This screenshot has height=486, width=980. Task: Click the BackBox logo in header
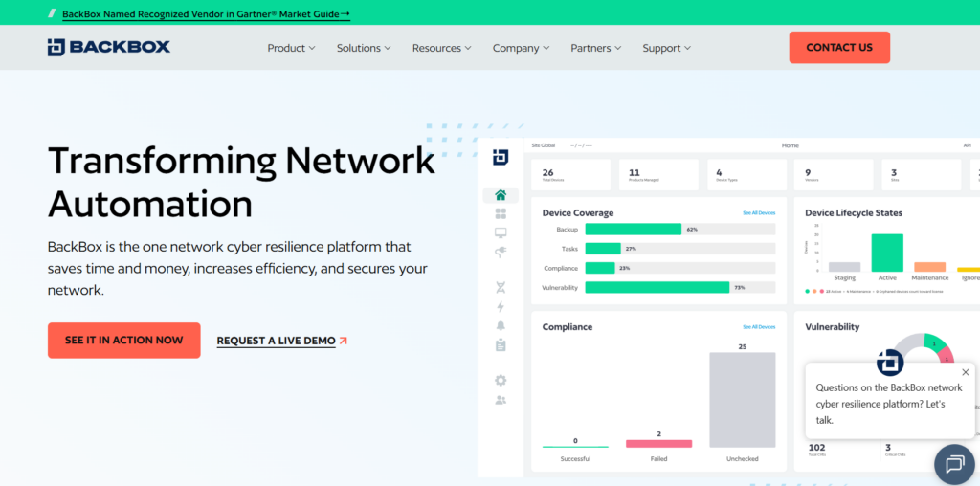tap(109, 48)
